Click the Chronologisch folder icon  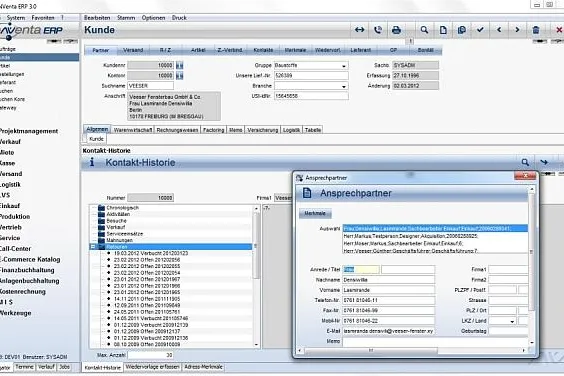click(101, 208)
